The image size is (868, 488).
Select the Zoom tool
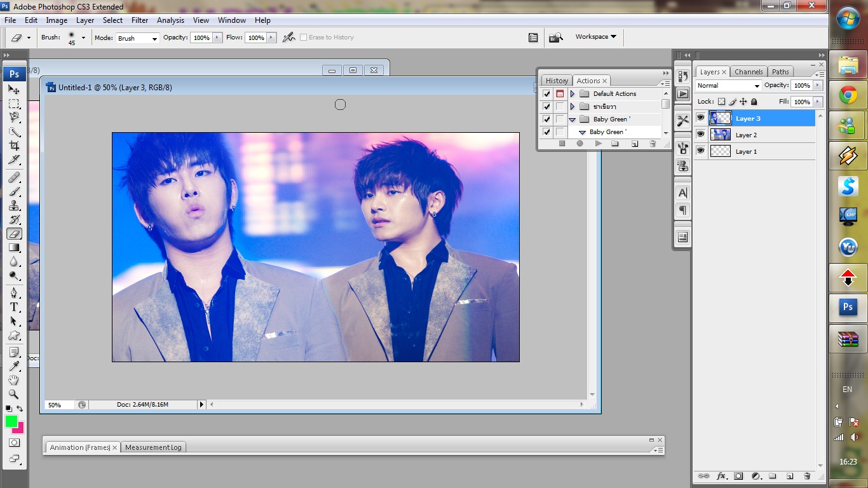14,394
